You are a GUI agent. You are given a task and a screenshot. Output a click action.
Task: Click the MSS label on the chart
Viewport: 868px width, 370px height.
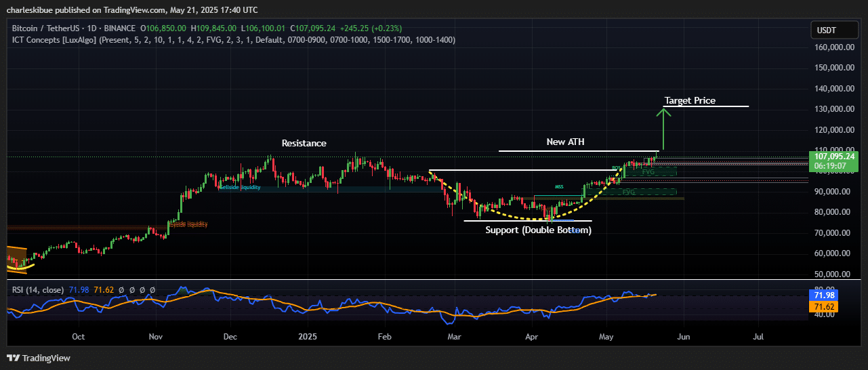click(559, 186)
